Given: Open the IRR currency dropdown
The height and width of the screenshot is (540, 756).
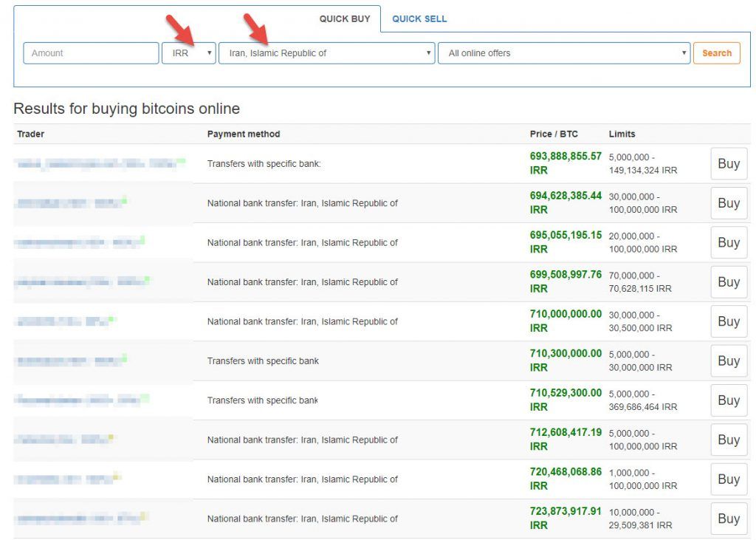Looking at the screenshot, I should point(189,53).
